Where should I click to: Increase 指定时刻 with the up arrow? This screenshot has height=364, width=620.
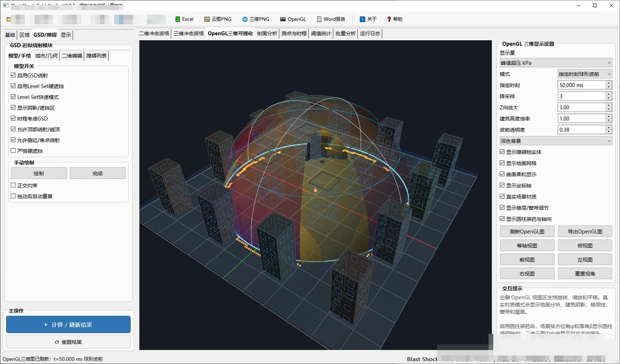click(609, 83)
